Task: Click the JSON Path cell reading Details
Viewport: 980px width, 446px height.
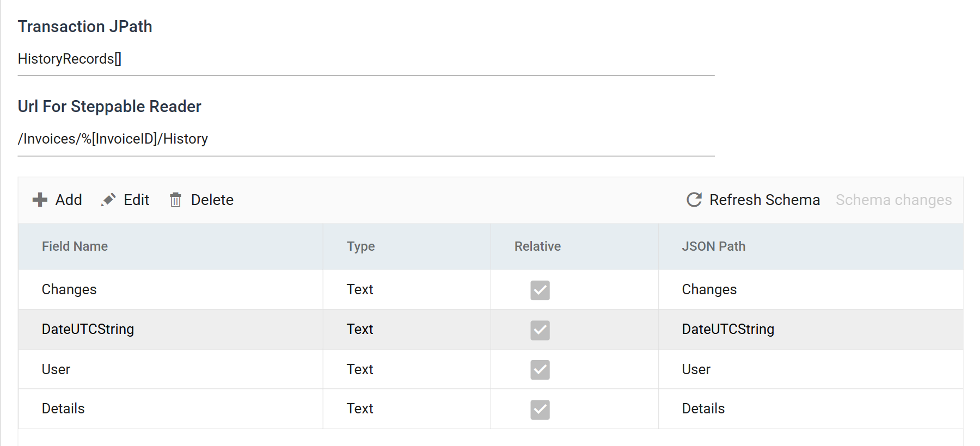Action: tap(811, 408)
